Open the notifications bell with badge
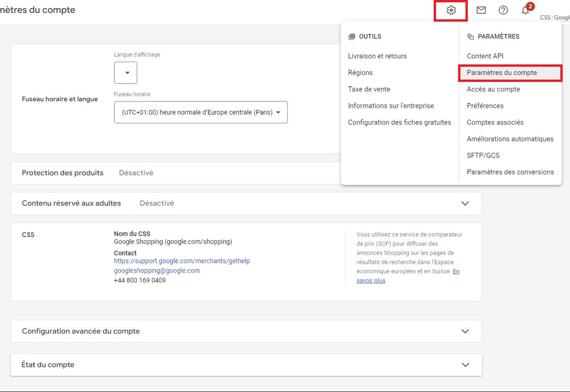The image size is (570, 392). pyautogui.click(x=525, y=9)
